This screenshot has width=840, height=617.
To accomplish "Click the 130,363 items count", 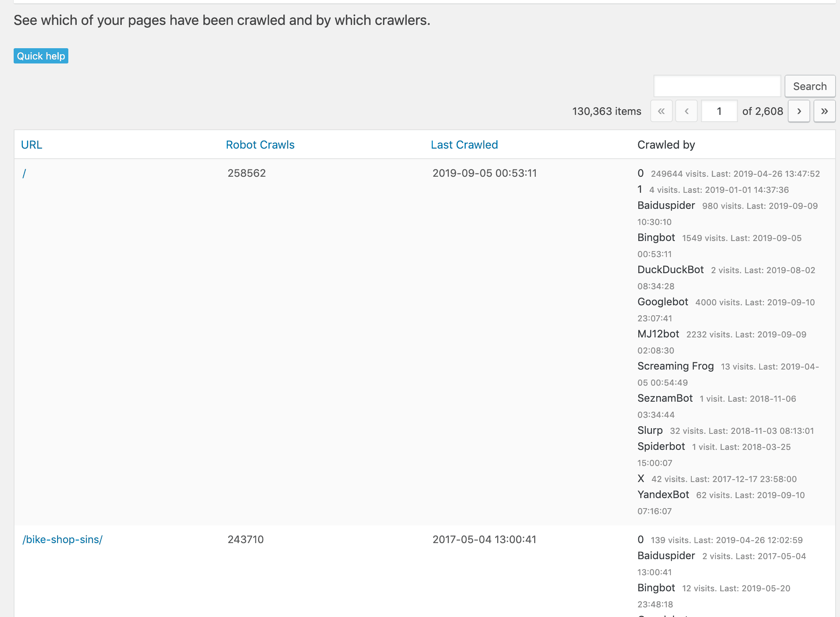I will [x=606, y=111].
